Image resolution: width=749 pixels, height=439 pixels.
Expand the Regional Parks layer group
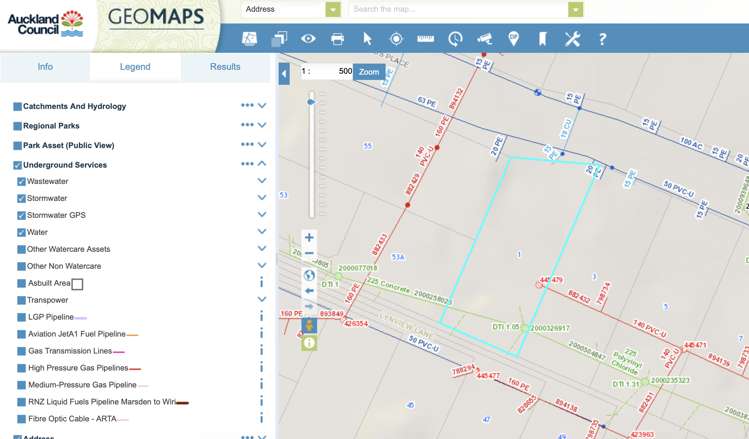[x=262, y=126]
